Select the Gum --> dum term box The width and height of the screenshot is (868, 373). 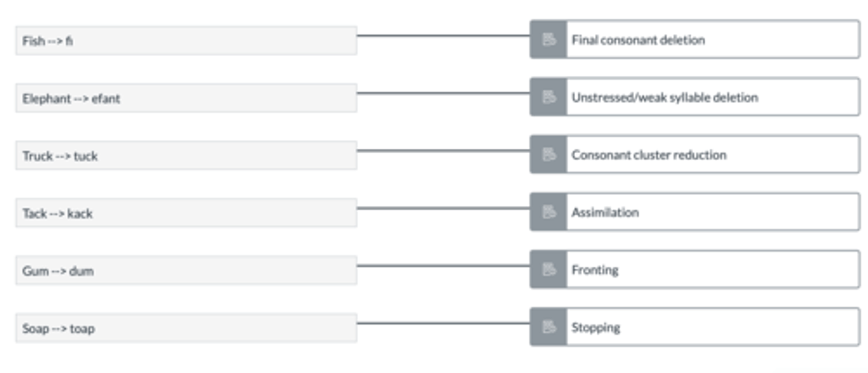[186, 271]
